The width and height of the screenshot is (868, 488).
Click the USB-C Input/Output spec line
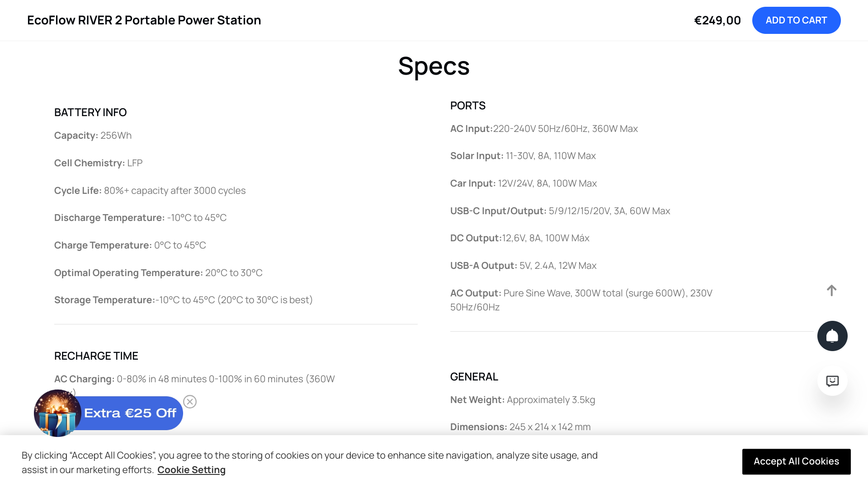560,211
